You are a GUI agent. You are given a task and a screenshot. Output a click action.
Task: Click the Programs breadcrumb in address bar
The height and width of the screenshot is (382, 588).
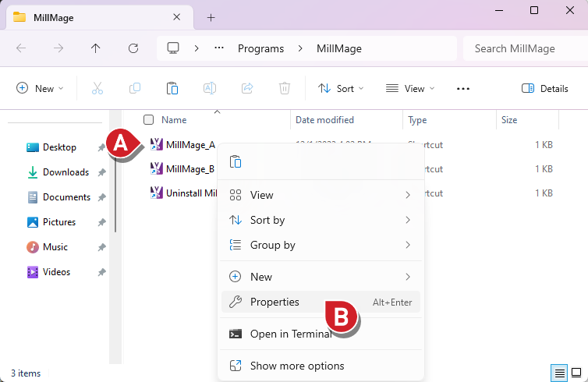(x=260, y=48)
